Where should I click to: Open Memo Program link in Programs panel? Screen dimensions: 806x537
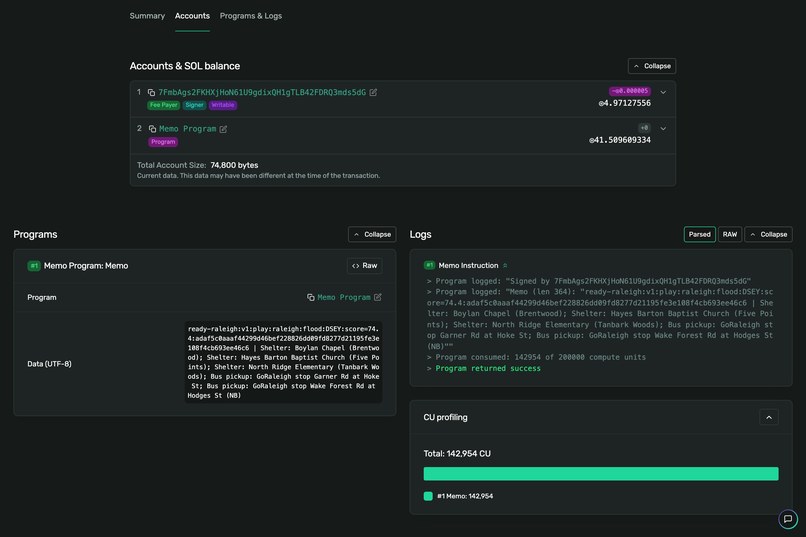pyautogui.click(x=344, y=298)
